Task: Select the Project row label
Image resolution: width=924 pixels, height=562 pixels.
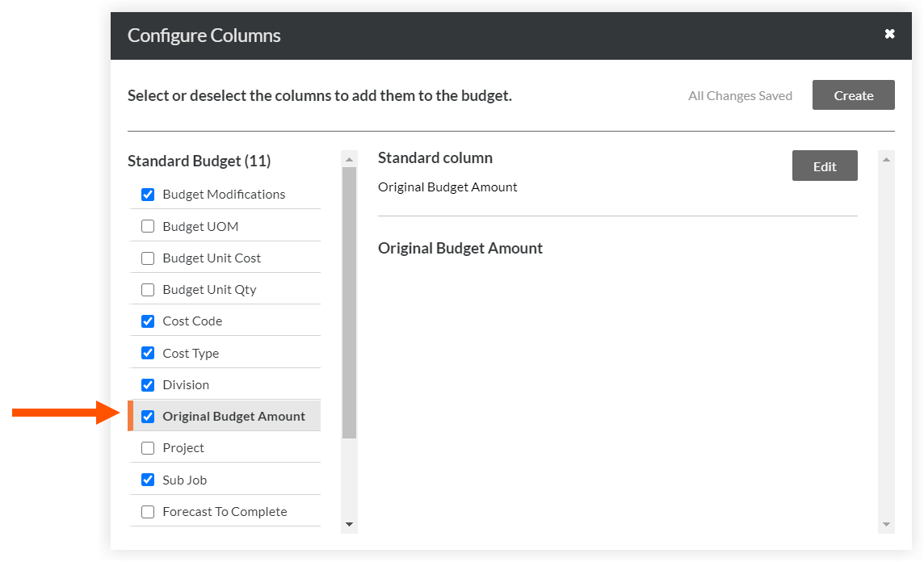Action: point(183,448)
